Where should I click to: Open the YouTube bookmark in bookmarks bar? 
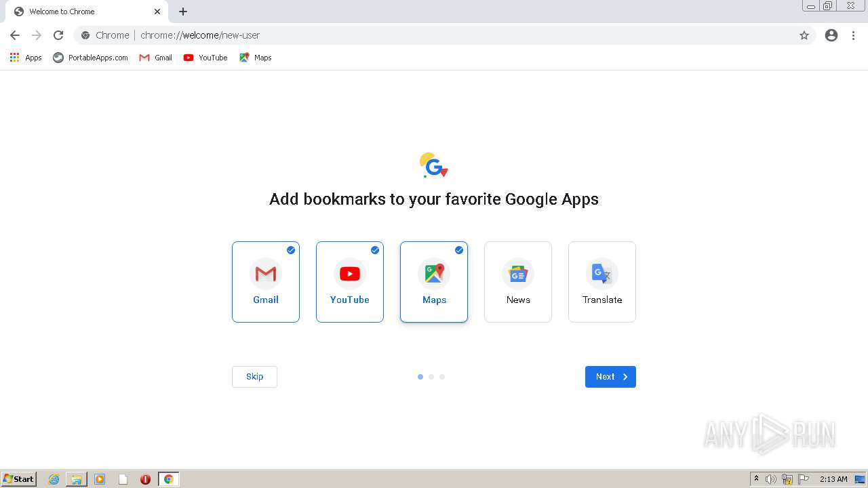point(205,58)
